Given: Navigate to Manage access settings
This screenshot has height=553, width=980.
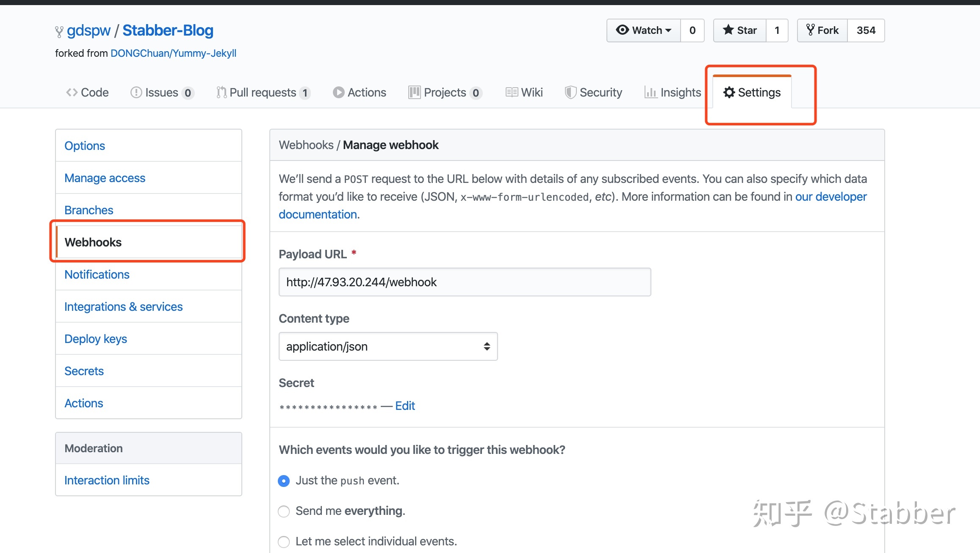Looking at the screenshot, I should coord(104,177).
